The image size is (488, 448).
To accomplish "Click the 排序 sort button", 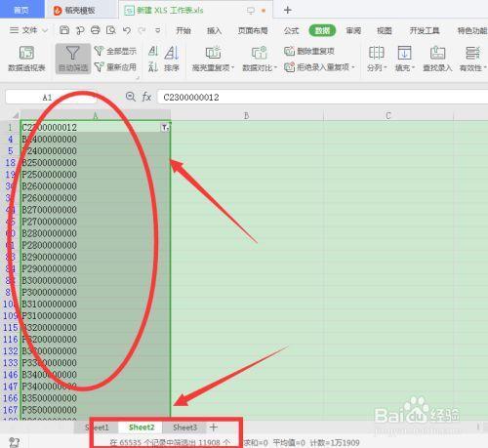I will 172,59.
